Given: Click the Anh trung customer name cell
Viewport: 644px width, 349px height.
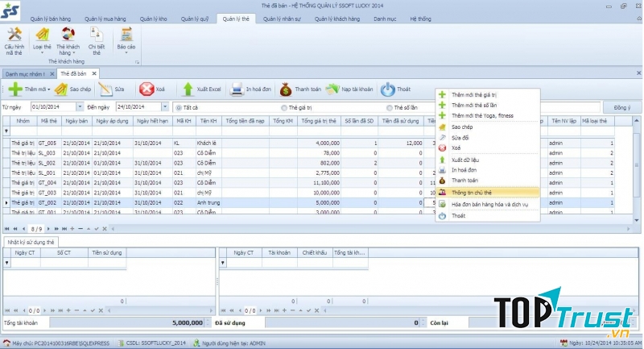Looking at the screenshot, I should coord(208,202).
